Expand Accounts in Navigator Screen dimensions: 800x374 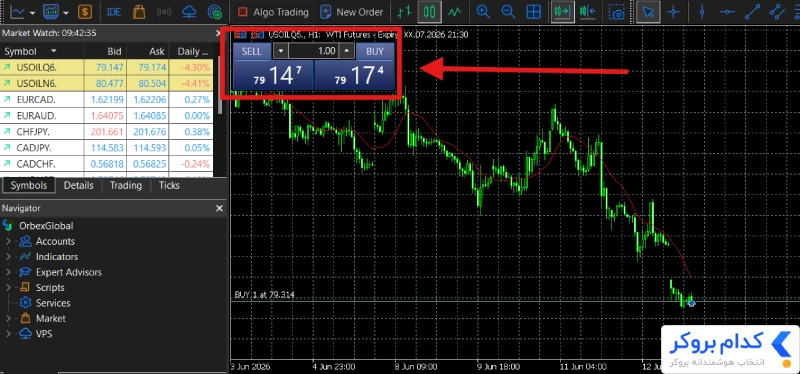pyautogui.click(x=8, y=241)
